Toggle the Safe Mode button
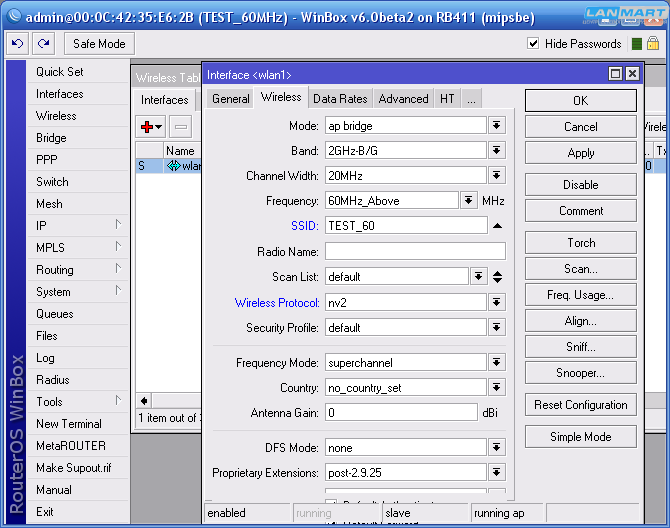This screenshot has height=528, width=670. (x=99, y=44)
